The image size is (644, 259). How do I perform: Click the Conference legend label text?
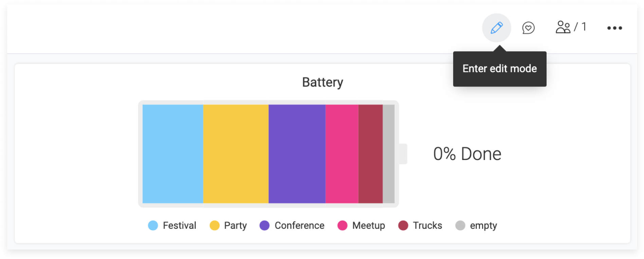click(299, 225)
